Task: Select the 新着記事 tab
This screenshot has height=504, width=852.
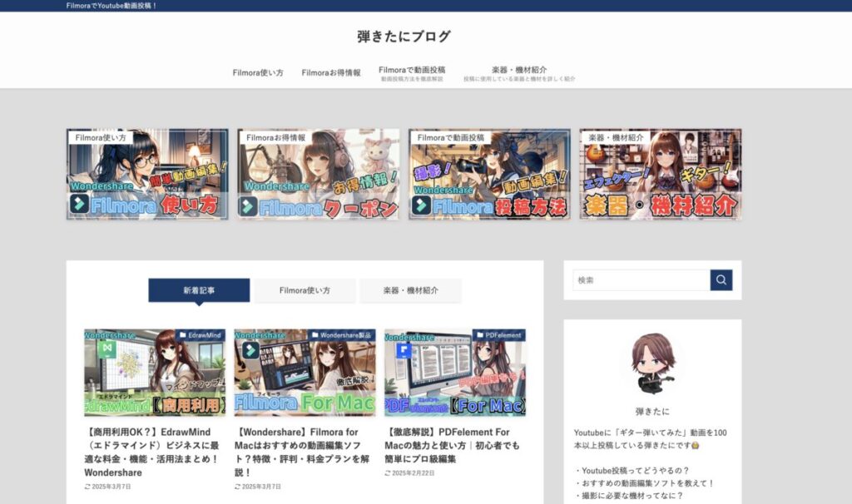Action: click(x=199, y=290)
